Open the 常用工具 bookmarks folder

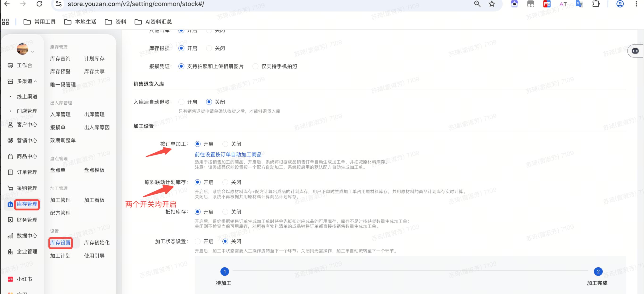[39, 22]
